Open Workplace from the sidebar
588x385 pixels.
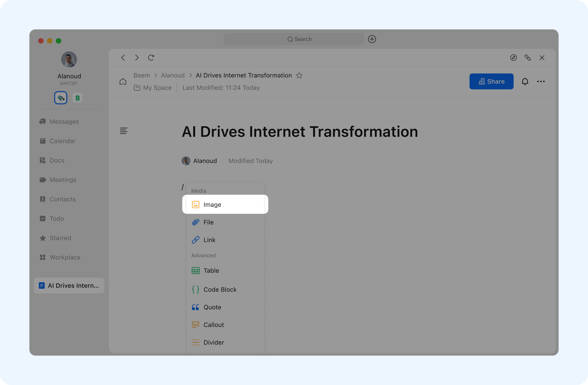click(x=65, y=257)
